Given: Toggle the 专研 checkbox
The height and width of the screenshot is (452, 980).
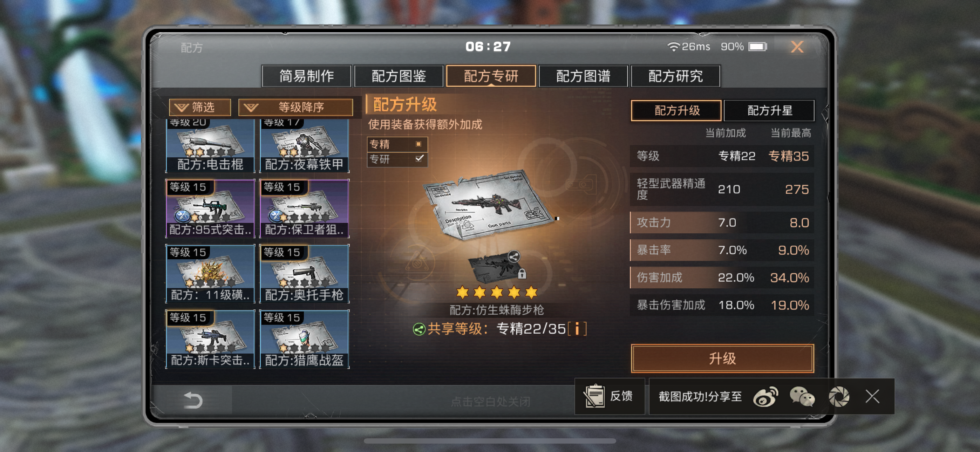Looking at the screenshot, I should click(x=419, y=158).
